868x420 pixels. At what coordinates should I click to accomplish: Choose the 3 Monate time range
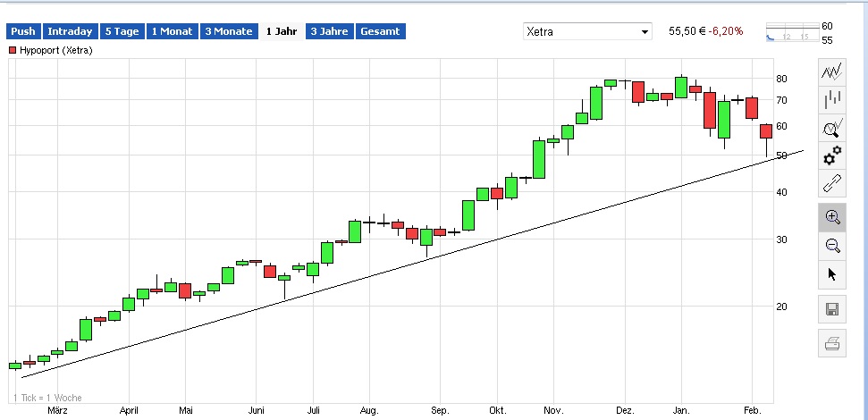(228, 31)
